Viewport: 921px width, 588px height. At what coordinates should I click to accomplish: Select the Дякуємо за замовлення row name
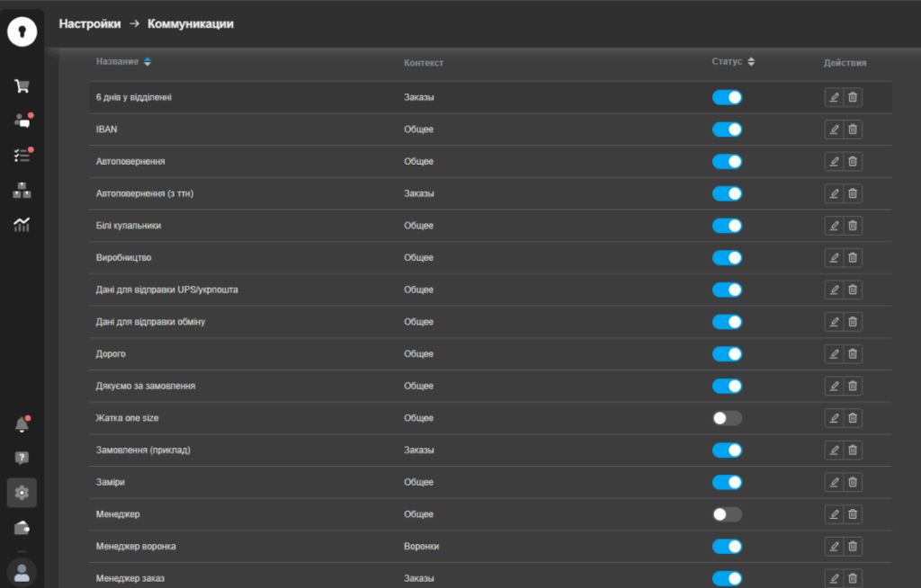(x=146, y=386)
